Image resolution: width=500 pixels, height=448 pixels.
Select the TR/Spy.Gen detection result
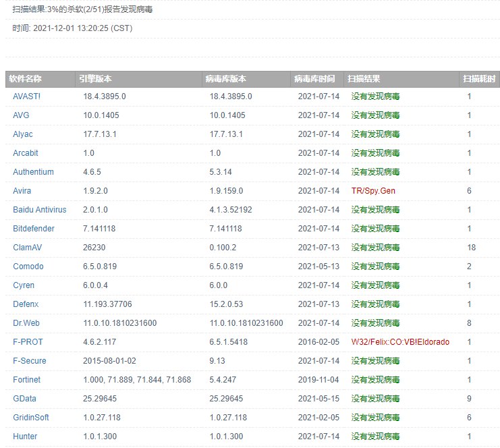[x=373, y=191]
